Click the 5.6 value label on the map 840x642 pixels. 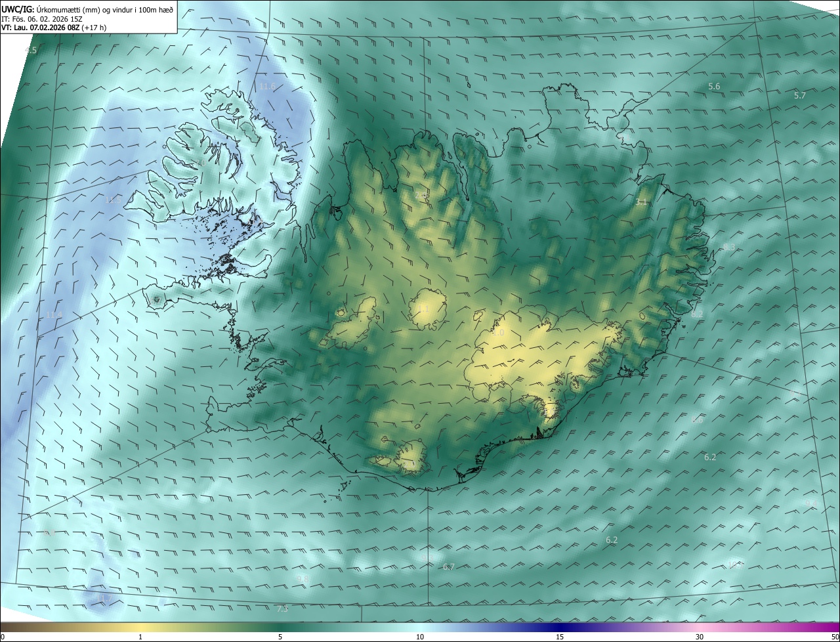714,87
